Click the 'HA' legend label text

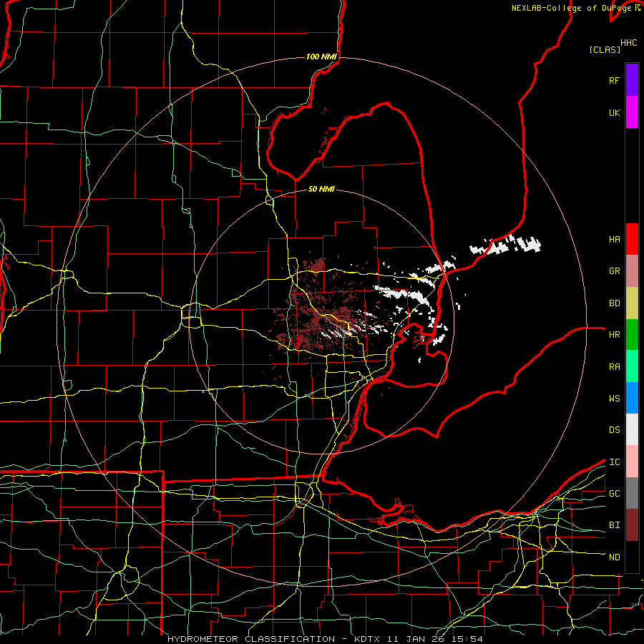614,239
